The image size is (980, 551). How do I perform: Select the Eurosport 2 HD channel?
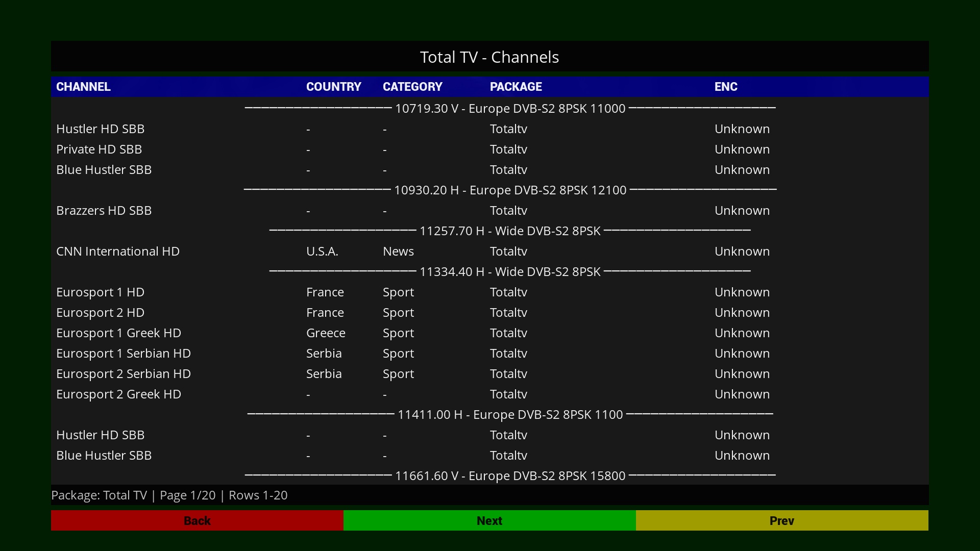(490, 312)
